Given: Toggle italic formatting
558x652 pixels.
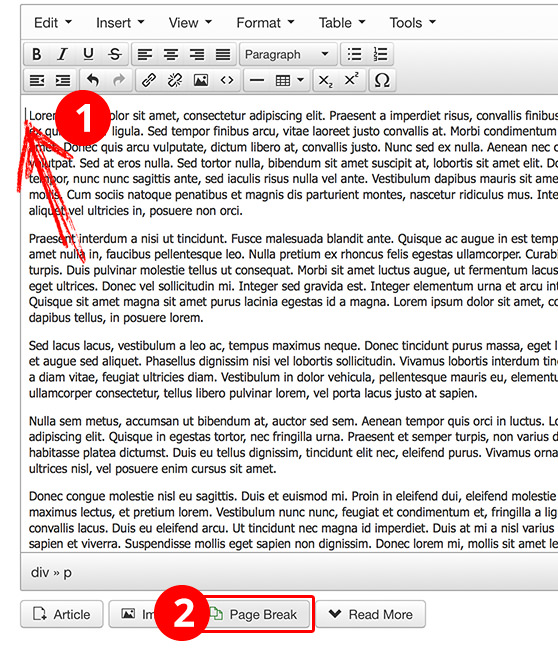Looking at the screenshot, I should [x=62, y=54].
